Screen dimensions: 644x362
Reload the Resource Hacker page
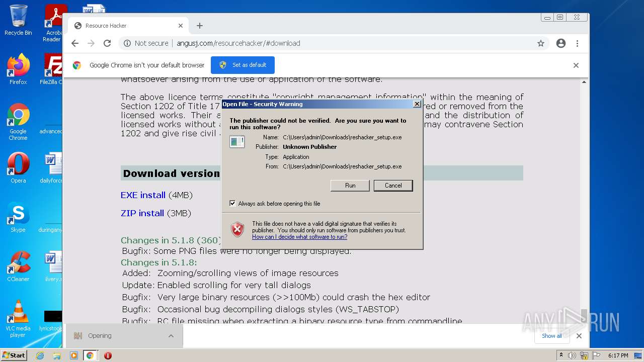click(x=107, y=43)
